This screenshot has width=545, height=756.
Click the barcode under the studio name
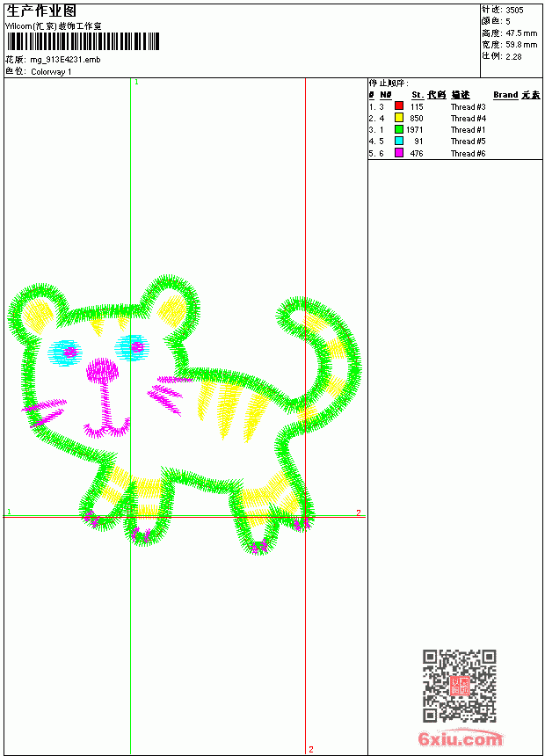(x=83, y=41)
